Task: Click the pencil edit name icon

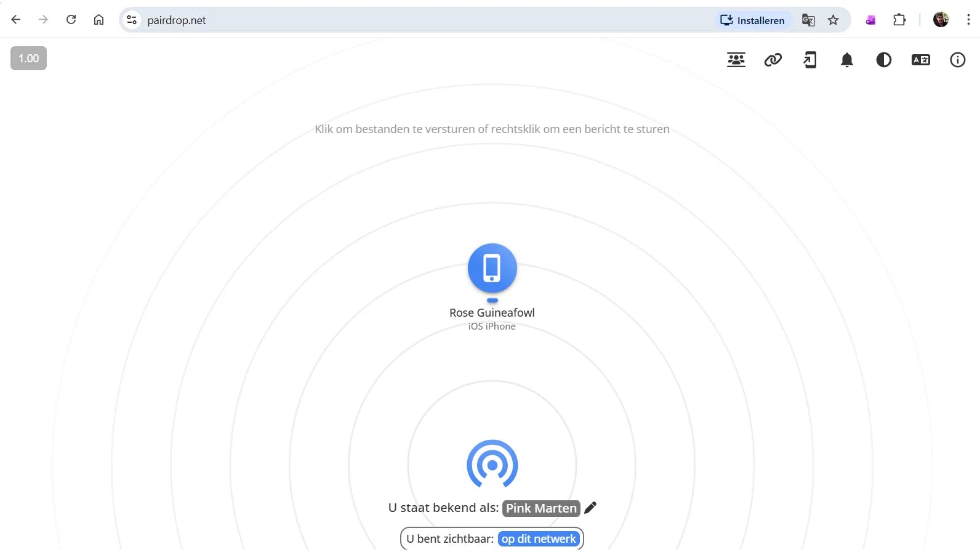Action: pyautogui.click(x=590, y=508)
